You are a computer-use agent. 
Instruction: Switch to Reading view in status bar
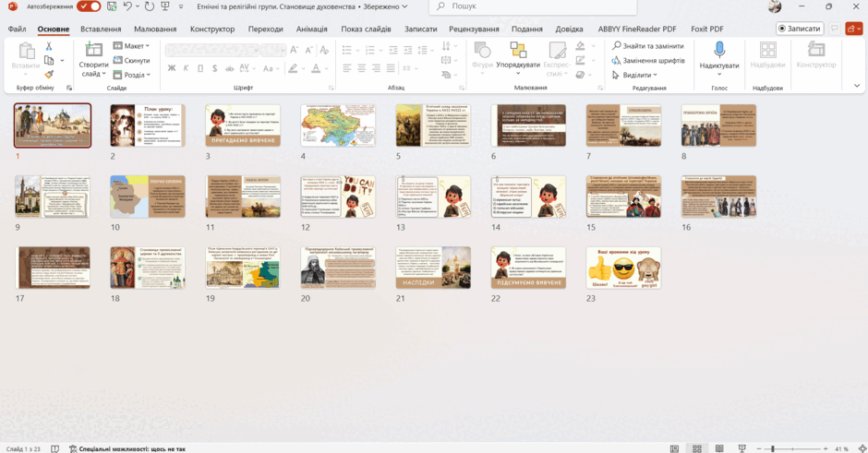719,448
